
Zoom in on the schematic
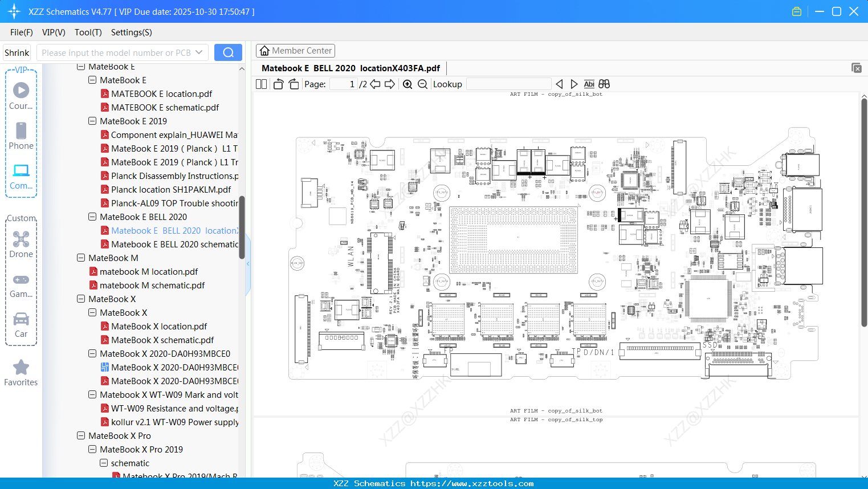pyautogui.click(x=407, y=84)
